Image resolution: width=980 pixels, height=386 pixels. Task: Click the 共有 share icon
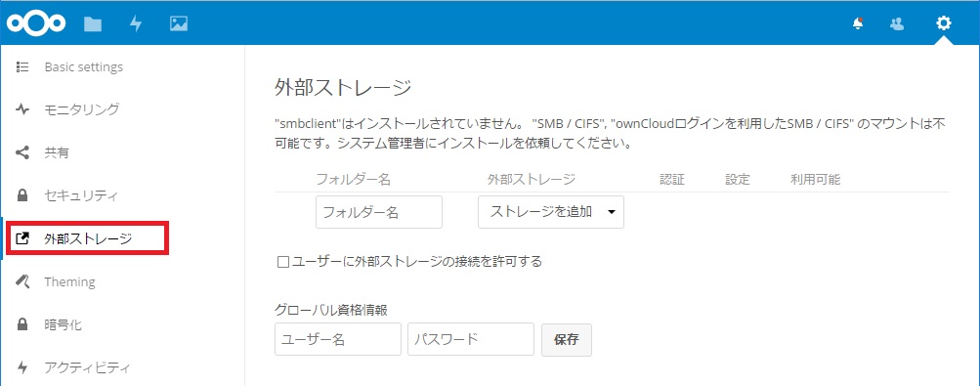point(22,153)
